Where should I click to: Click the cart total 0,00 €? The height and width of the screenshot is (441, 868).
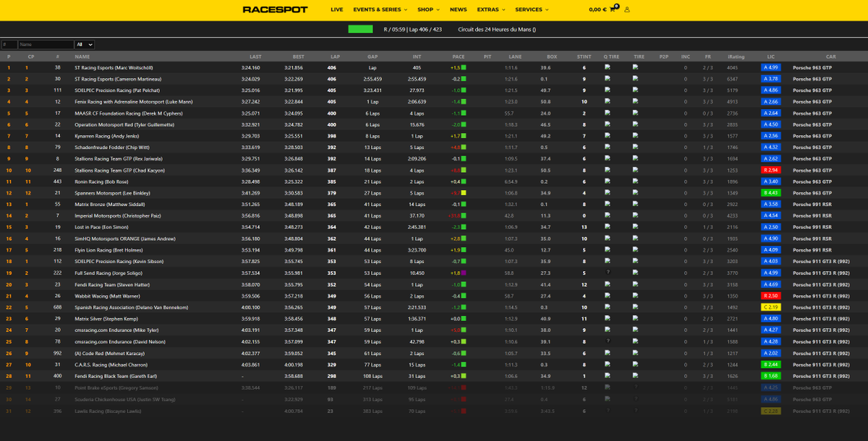(x=597, y=9)
